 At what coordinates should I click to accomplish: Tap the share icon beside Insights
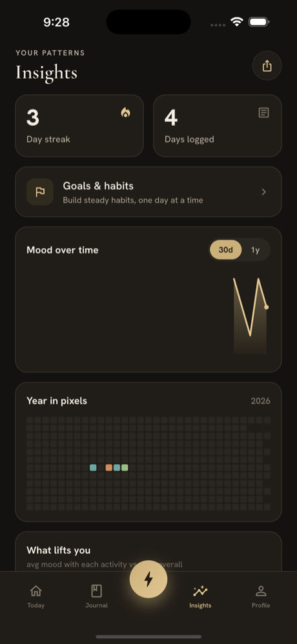(x=267, y=66)
